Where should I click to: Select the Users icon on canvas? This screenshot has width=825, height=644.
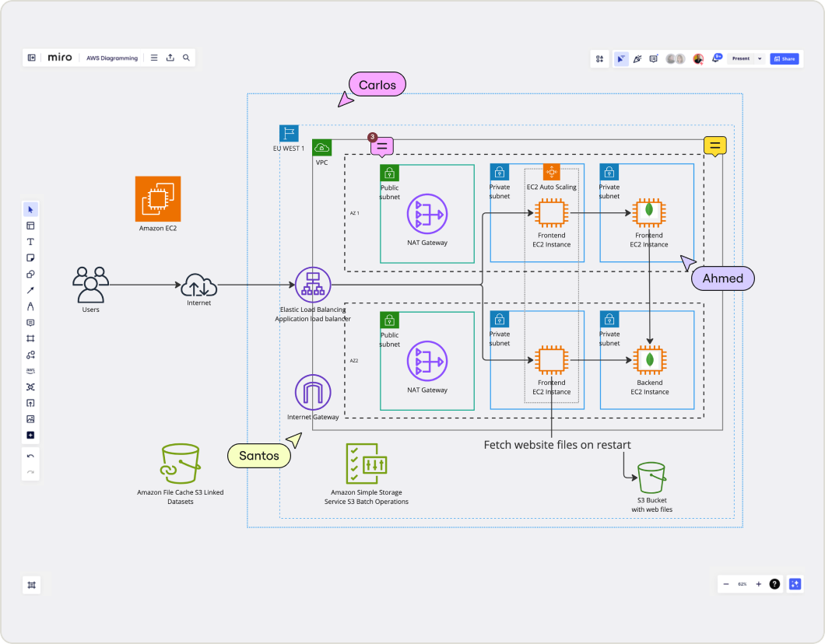[90, 285]
